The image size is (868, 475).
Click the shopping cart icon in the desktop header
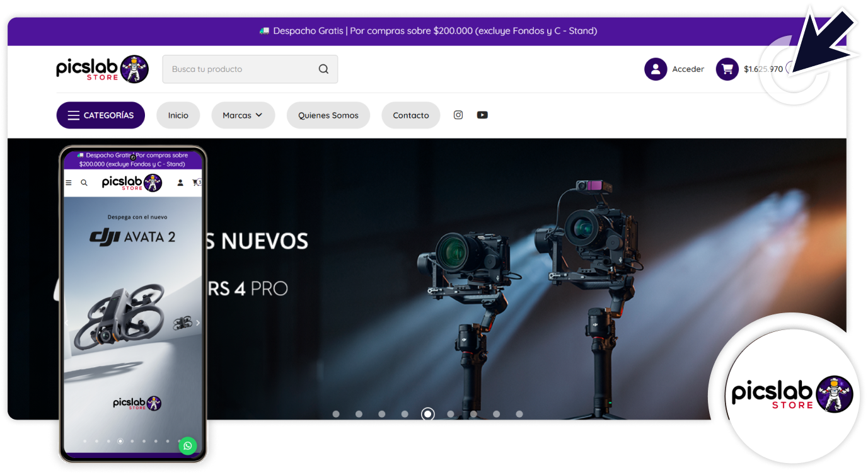pyautogui.click(x=727, y=69)
